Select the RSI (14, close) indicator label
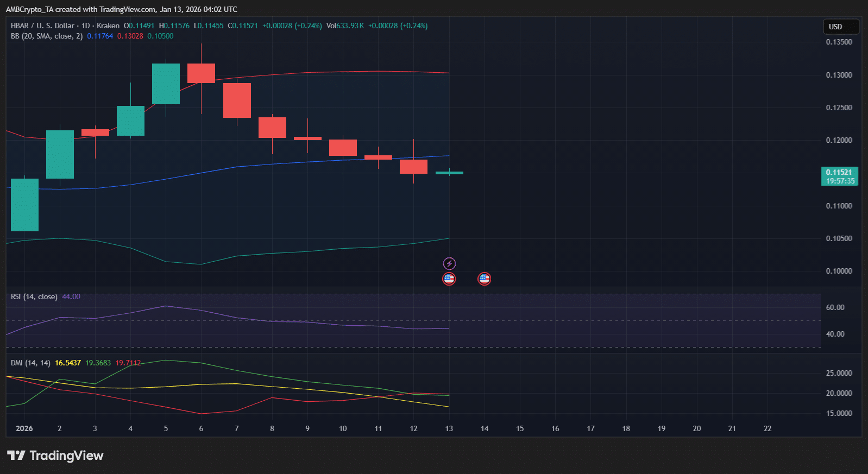 (34, 296)
